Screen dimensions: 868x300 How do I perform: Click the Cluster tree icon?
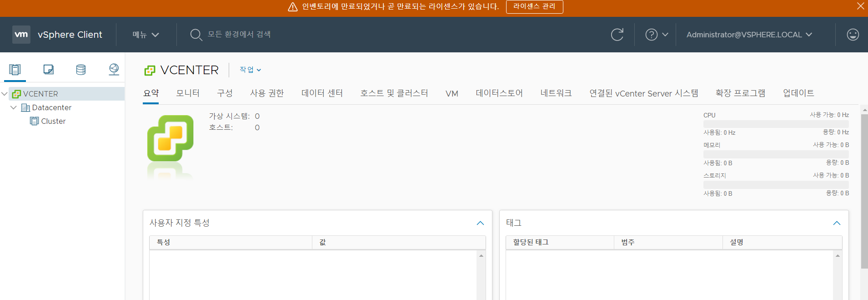click(x=35, y=121)
